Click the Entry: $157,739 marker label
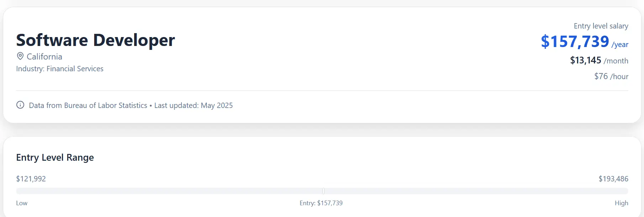The image size is (644, 217). pos(321,203)
